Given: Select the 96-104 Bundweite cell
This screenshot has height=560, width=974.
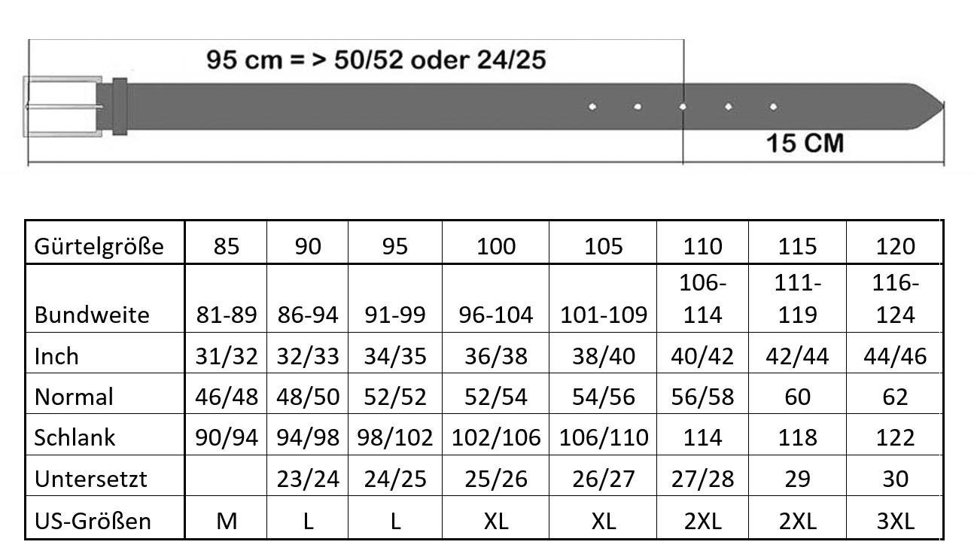Looking at the screenshot, I should point(495,314).
